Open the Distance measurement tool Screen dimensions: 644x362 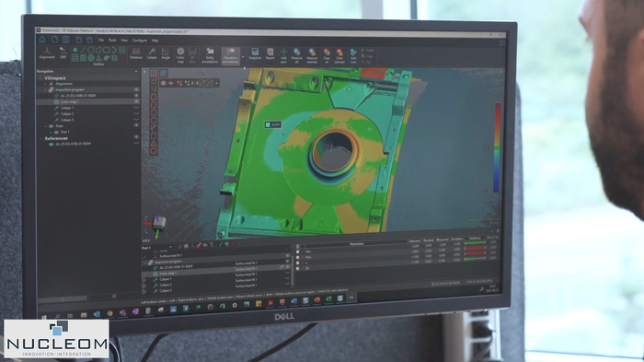[135, 53]
